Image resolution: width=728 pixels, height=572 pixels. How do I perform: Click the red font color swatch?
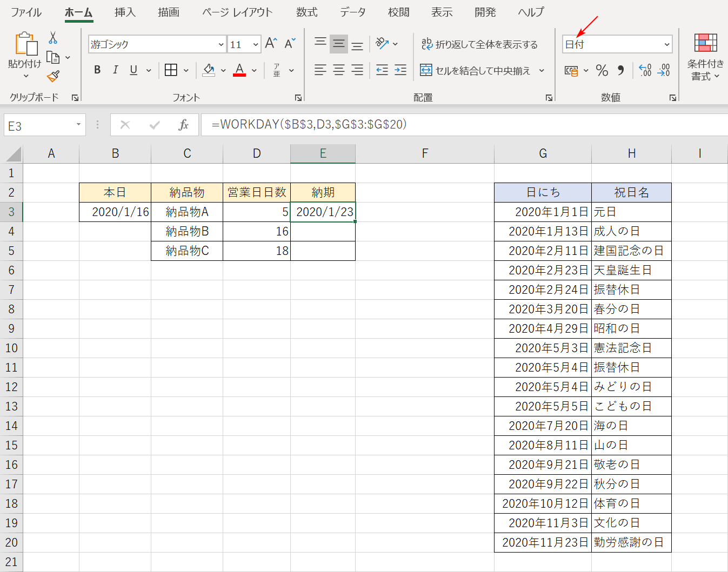[x=239, y=70]
